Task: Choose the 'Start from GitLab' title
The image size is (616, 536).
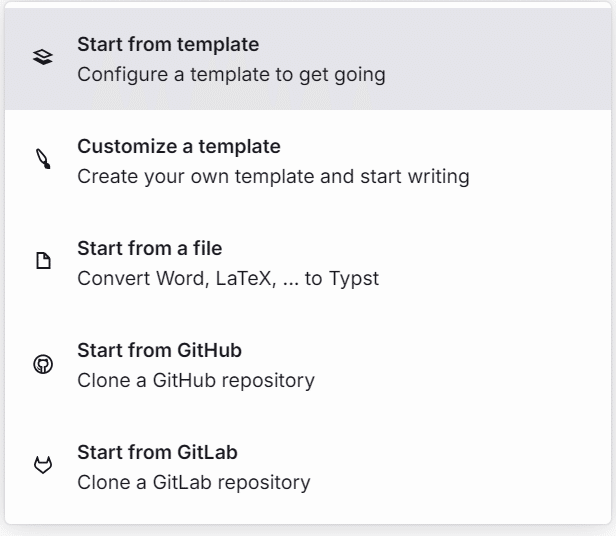Action: tap(157, 453)
